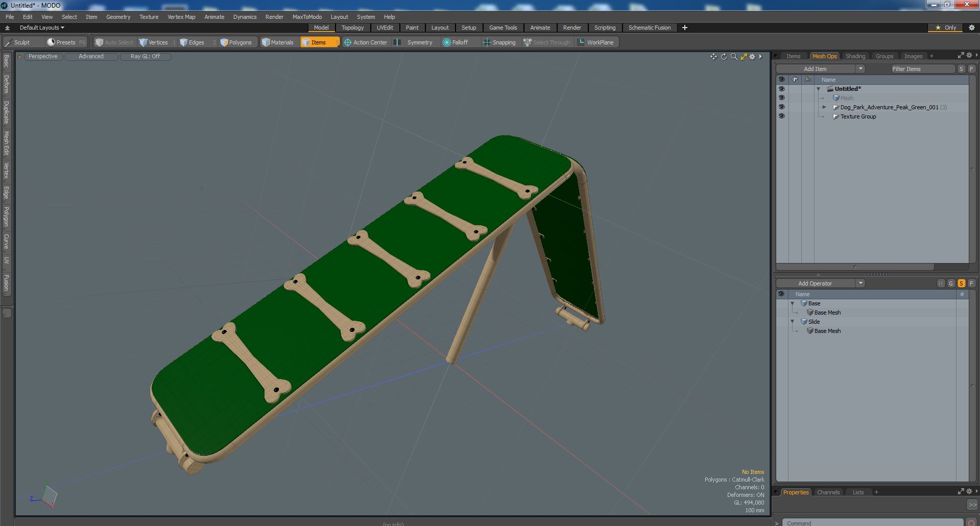Click the viewport rotate icon

[724, 57]
